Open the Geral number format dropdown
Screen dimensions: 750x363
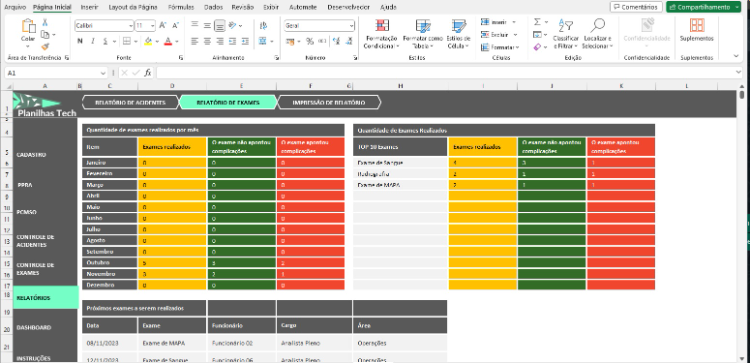352,25
